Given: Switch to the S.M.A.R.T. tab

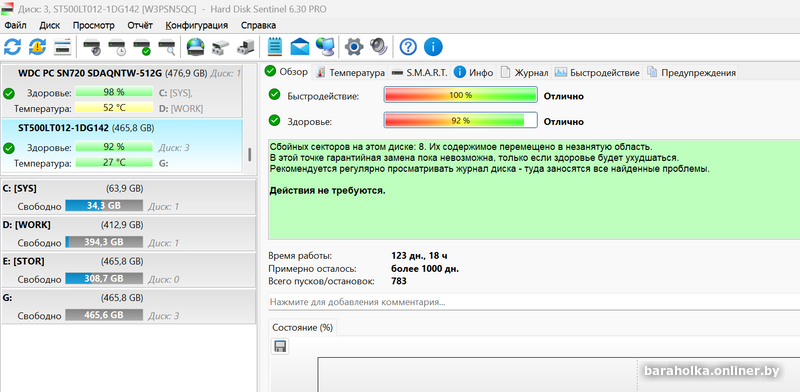Looking at the screenshot, I should (x=419, y=72).
